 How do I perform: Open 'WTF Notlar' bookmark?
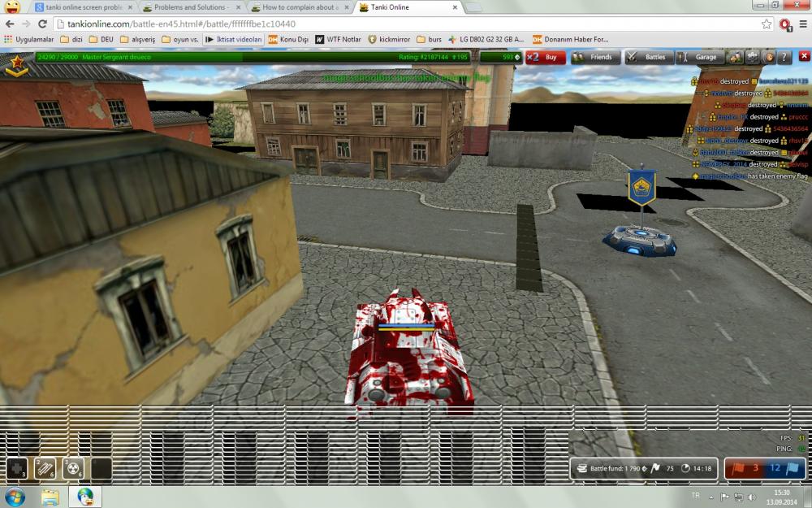[x=338, y=39]
